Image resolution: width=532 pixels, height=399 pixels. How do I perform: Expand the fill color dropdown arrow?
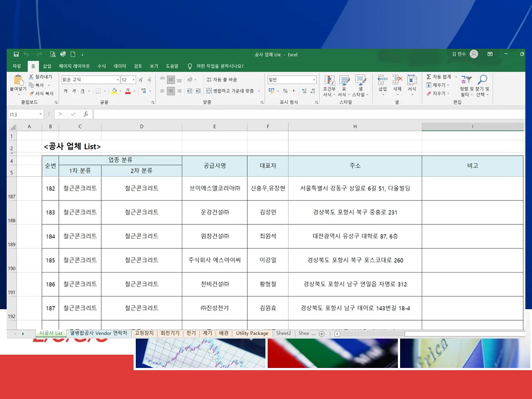coord(120,91)
